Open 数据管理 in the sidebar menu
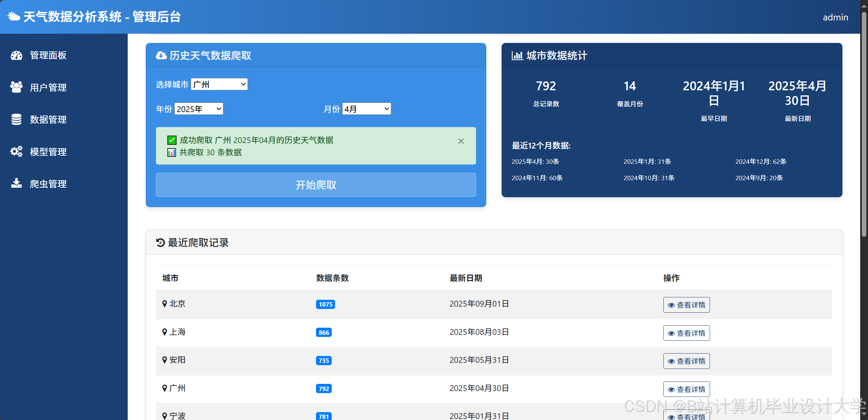Viewport: 868px width, 420px height. [x=48, y=119]
